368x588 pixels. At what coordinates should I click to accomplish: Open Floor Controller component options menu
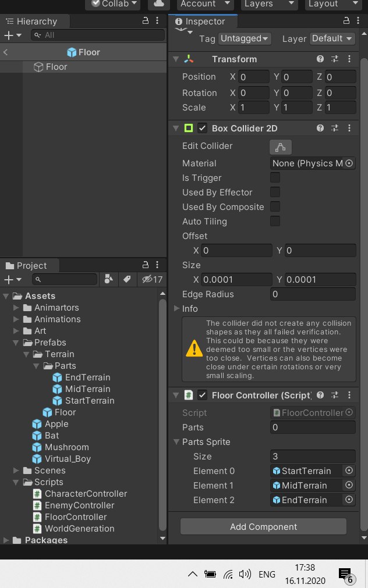[x=349, y=395]
